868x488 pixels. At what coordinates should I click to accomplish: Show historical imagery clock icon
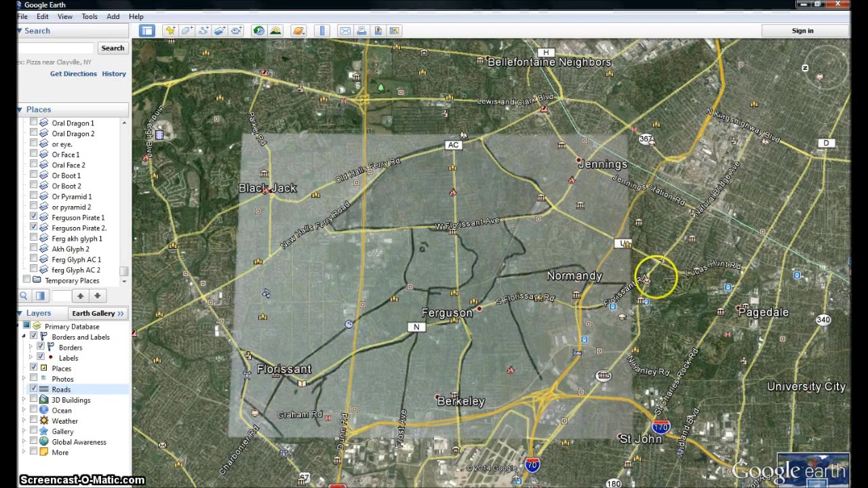(x=258, y=30)
